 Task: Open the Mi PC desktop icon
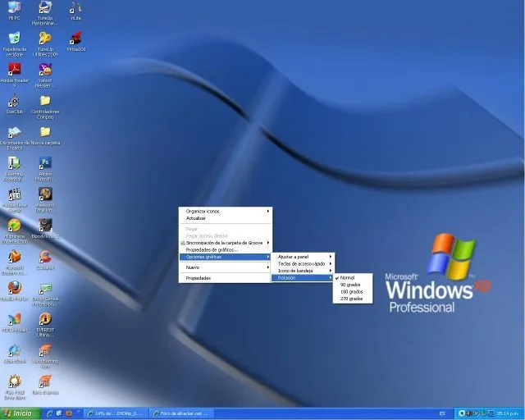point(14,10)
